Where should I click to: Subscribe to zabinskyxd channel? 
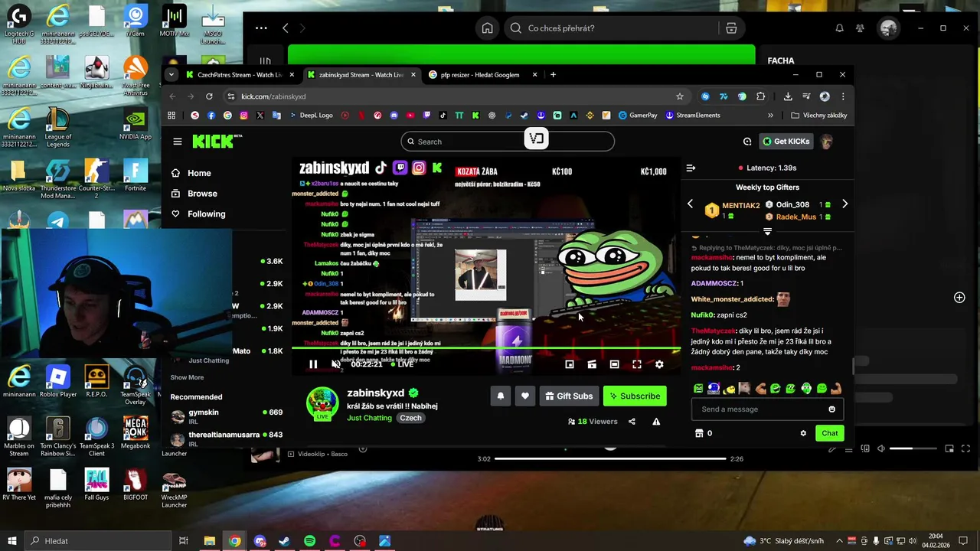[x=635, y=396]
